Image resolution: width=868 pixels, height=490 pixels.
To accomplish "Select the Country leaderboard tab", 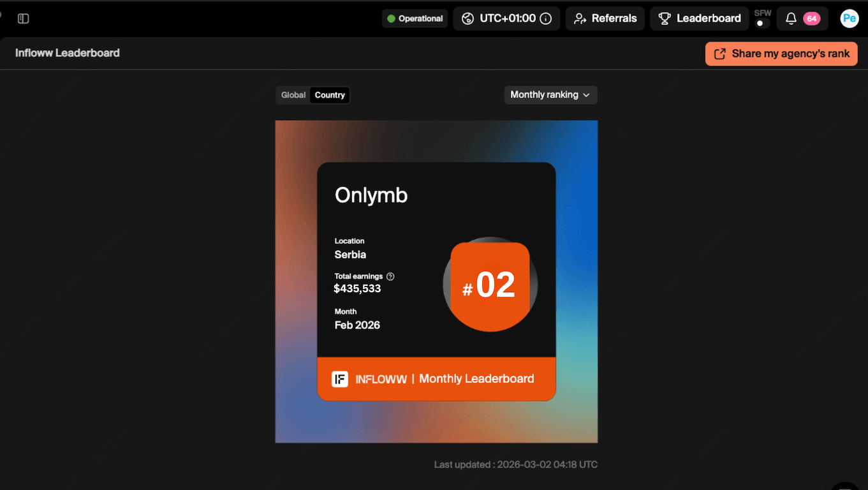I will (330, 95).
